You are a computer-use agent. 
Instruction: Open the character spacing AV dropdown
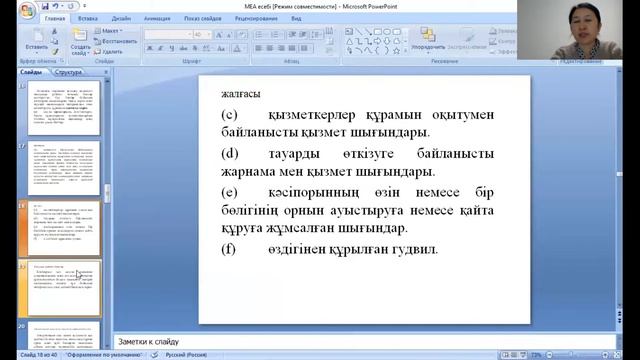click(207, 49)
